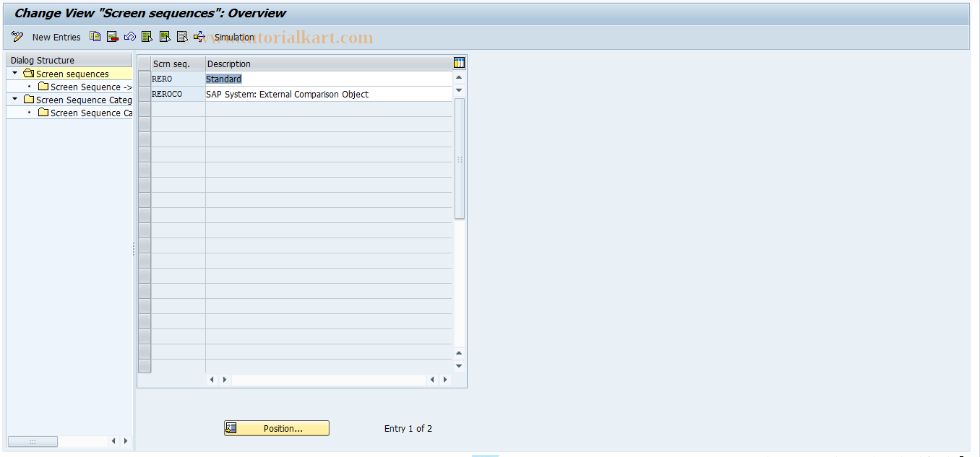The image size is (980, 457).
Task: Click left arrow at Description scrollbar's right end
Action: [433, 379]
